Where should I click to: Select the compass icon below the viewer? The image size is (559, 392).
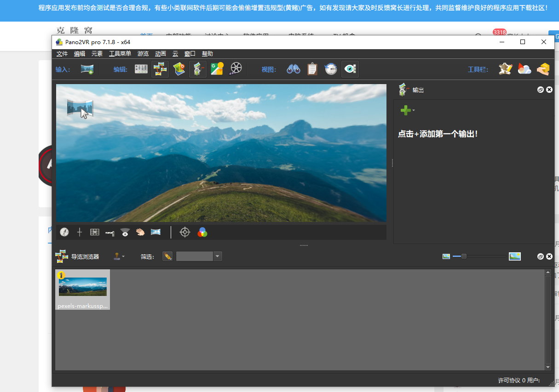tap(64, 232)
